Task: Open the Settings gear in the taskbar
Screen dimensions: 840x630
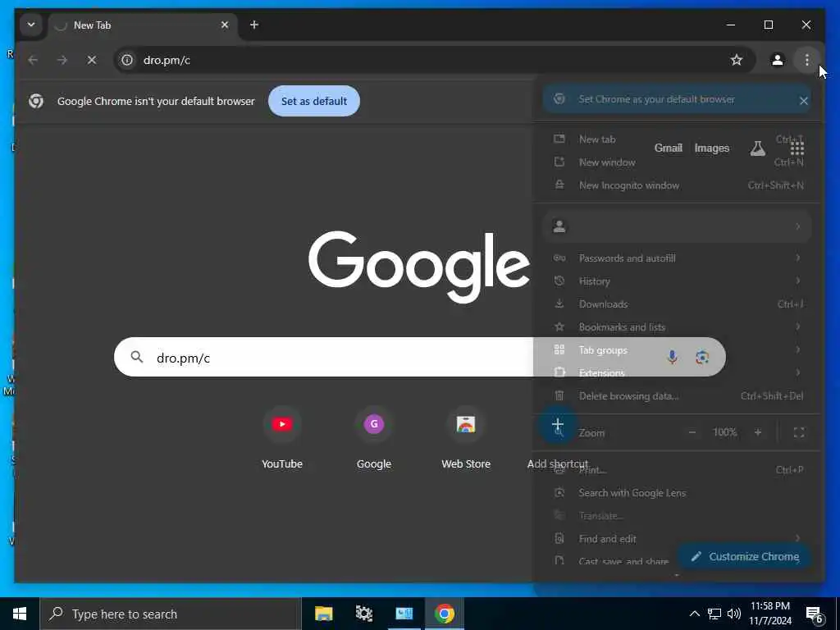Action: click(x=363, y=614)
